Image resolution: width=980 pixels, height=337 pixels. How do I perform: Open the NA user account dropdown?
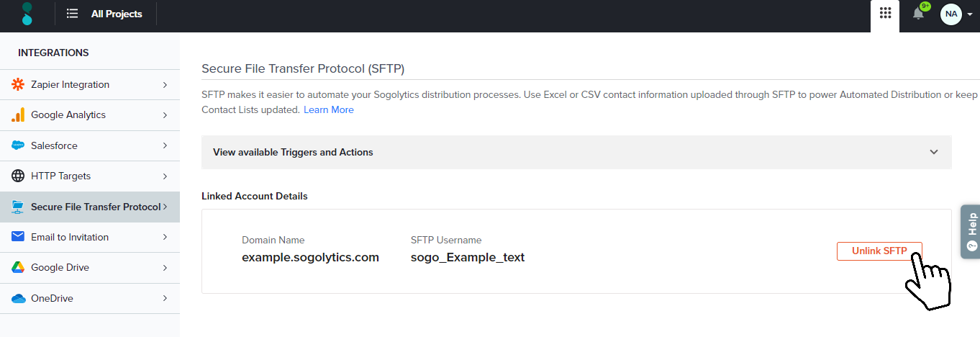[957, 14]
